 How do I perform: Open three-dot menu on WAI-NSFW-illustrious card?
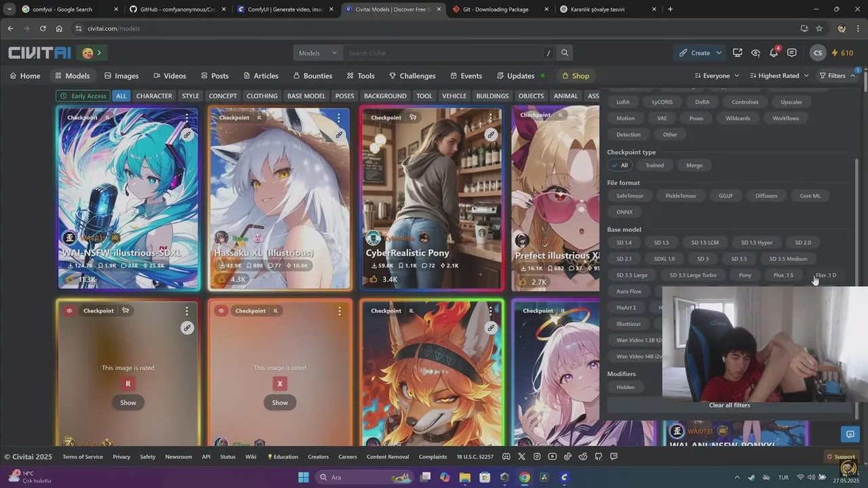(187, 118)
